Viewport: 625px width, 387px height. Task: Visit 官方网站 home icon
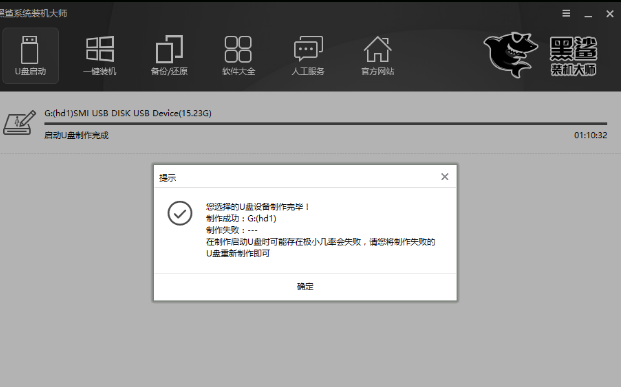[377, 55]
